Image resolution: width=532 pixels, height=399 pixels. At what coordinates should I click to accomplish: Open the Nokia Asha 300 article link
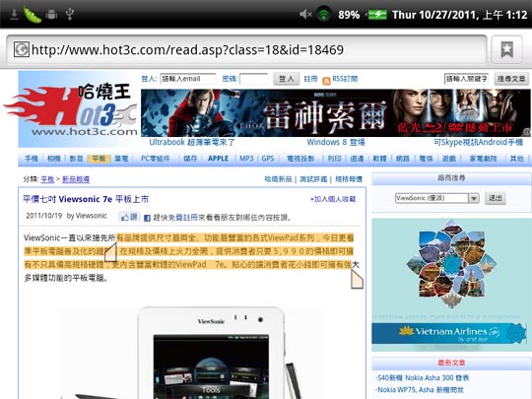(x=422, y=377)
